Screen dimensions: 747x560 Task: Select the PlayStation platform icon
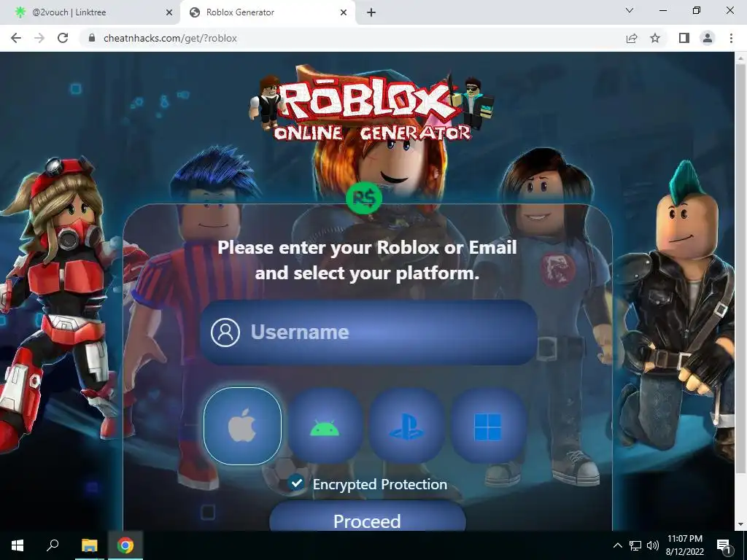(x=406, y=426)
